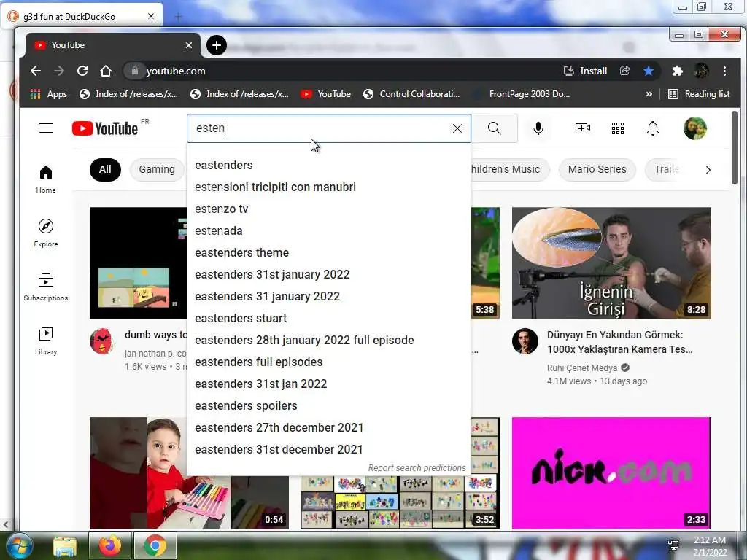Open the pink nick.com video thumbnail

coord(611,472)
